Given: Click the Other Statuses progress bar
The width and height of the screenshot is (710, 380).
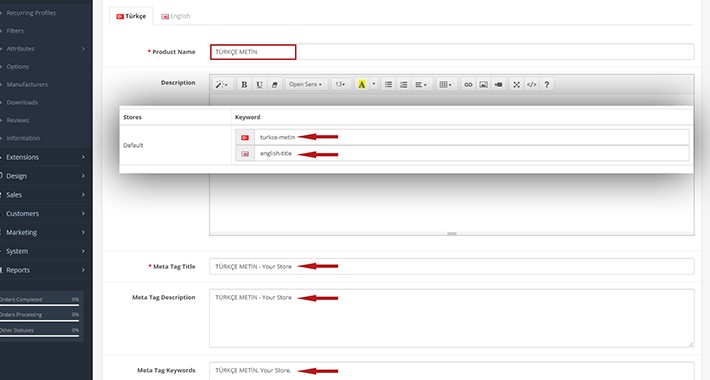Looking at the screenshot, I should (39, 336).
